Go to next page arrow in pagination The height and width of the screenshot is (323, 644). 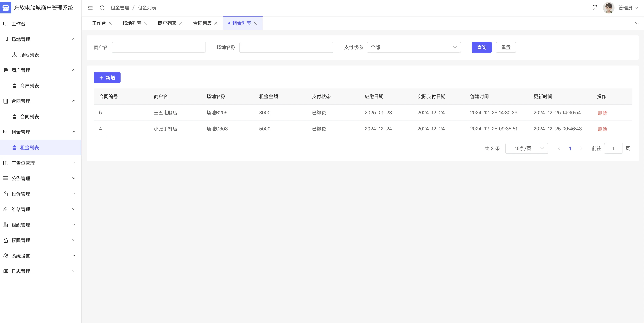coord(581,148)
